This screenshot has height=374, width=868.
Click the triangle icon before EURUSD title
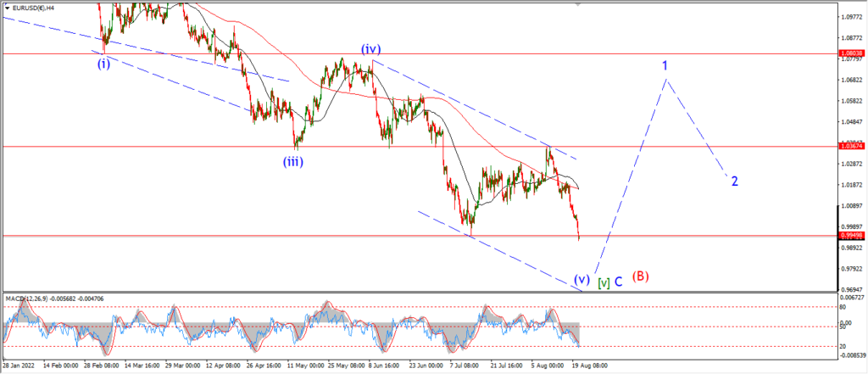click(7, 8)
